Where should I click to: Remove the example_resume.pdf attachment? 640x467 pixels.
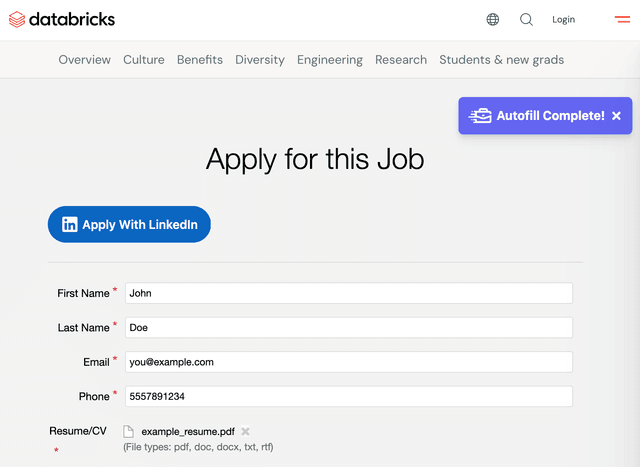coord(246,431)
